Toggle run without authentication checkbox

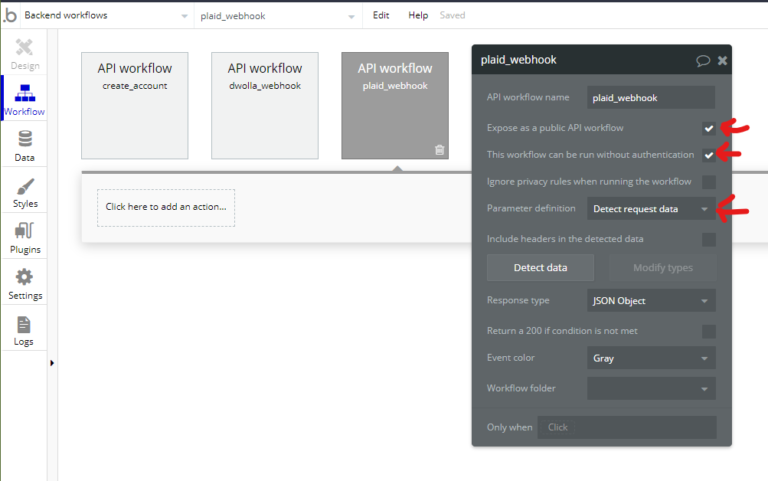709,155
